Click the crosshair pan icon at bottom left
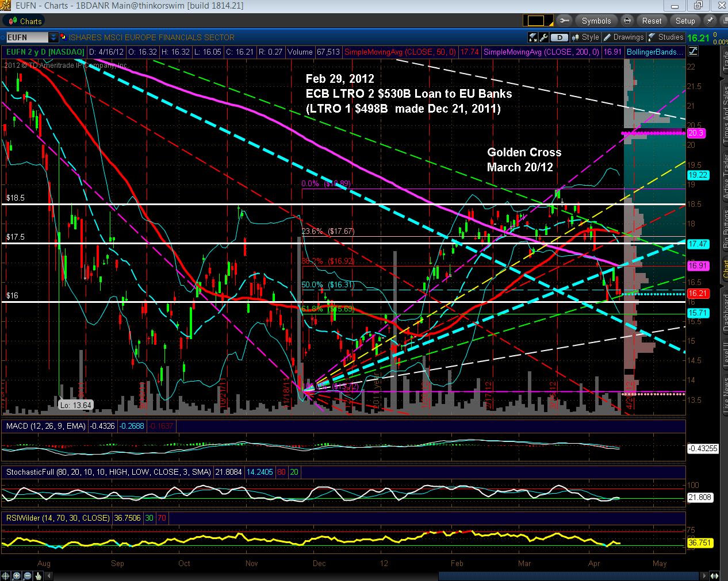The image size is (728, 581). pyautogui.click(x=6, y=575)
